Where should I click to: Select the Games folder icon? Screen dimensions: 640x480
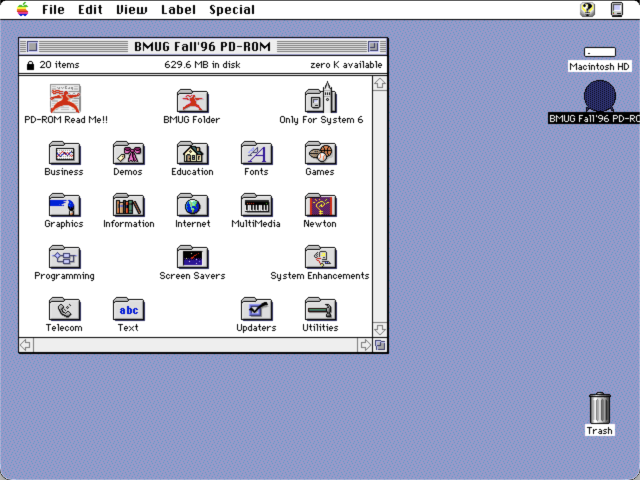pyautogui.click(x=321, y=153)
